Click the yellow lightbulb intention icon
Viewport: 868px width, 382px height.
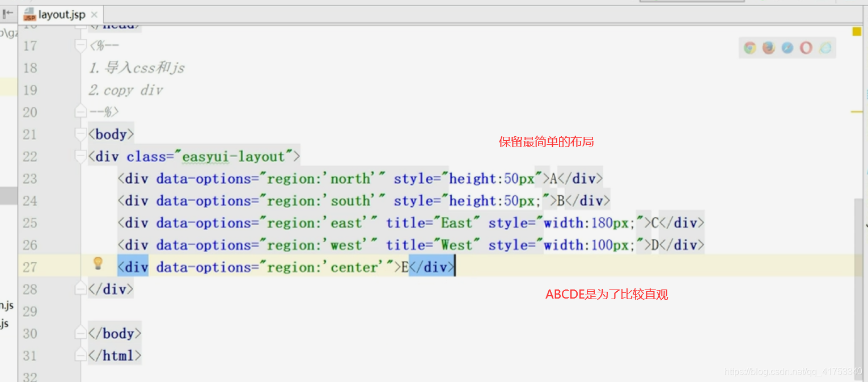point(98,263)
